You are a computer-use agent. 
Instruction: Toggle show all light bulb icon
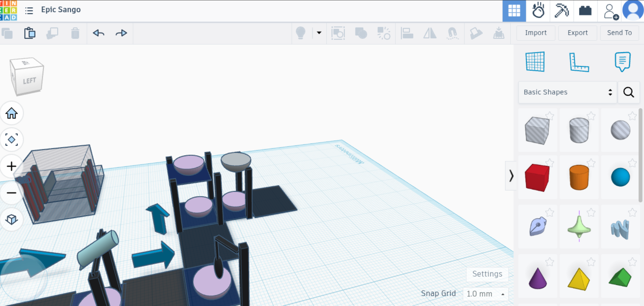(300, 33)
